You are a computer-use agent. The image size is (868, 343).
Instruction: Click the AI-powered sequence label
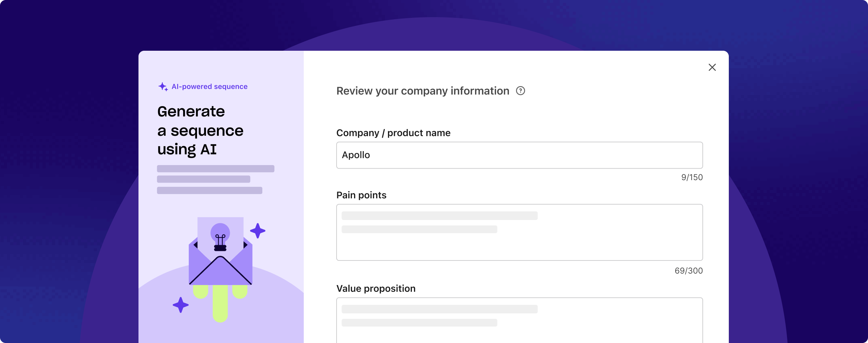[x=210, y=86]
